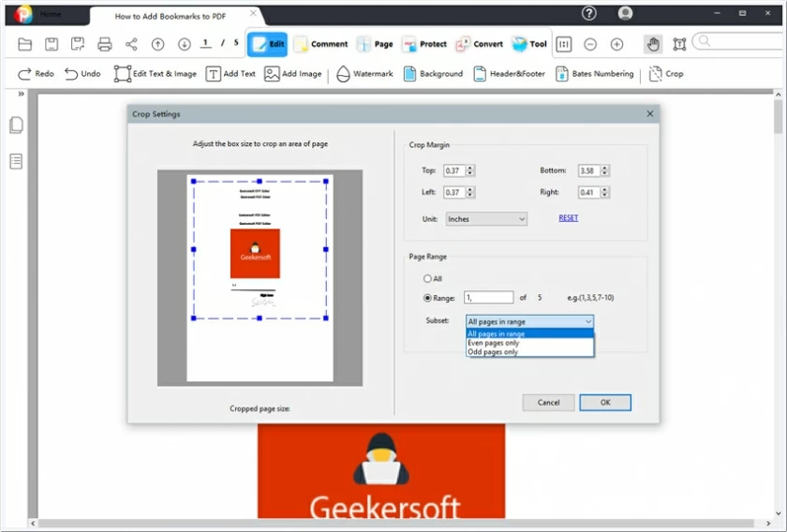Switch to the Protect ribbon tab
Image resolution: width=787 pixels, height=532 pixels.
(424, 44)
